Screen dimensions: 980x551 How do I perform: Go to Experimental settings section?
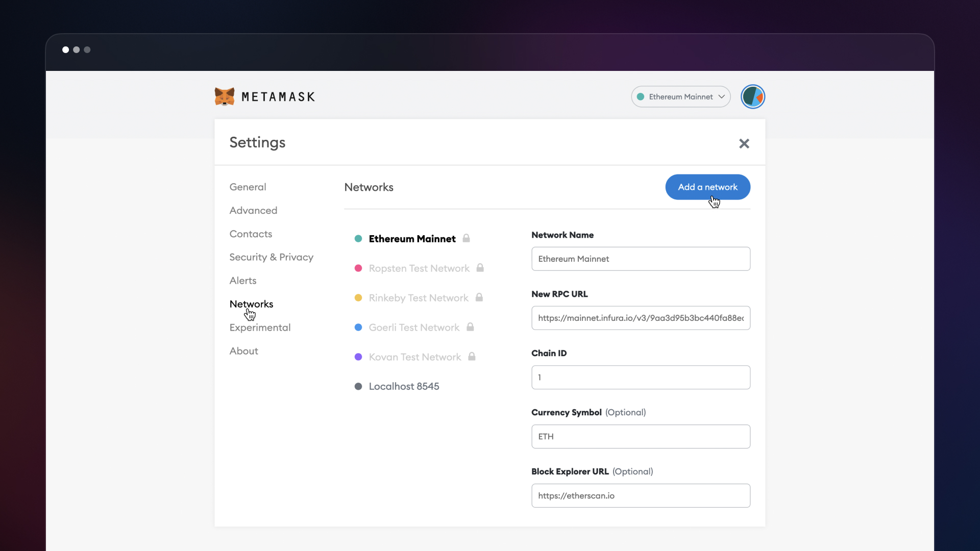tap(260, 328)
